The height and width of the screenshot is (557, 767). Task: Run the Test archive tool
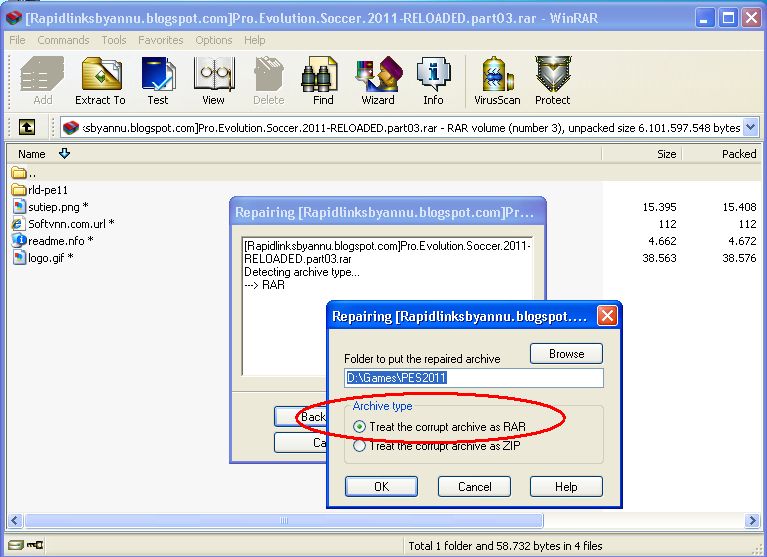point(158,80)
